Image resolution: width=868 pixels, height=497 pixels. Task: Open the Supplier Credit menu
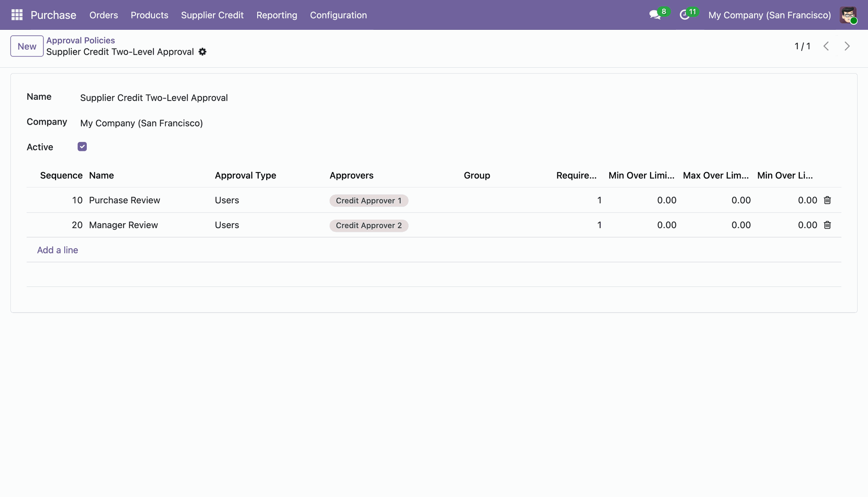(x=212, y=15)
